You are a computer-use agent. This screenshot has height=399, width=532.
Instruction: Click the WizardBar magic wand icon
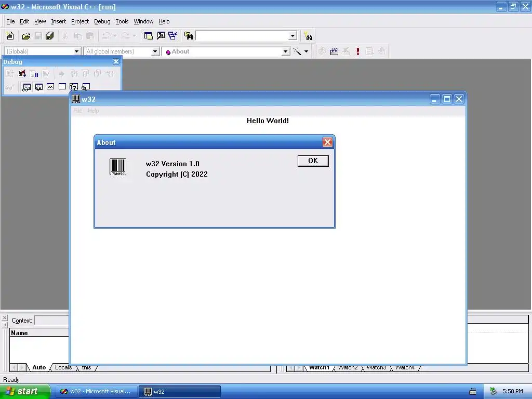[297, 51]
